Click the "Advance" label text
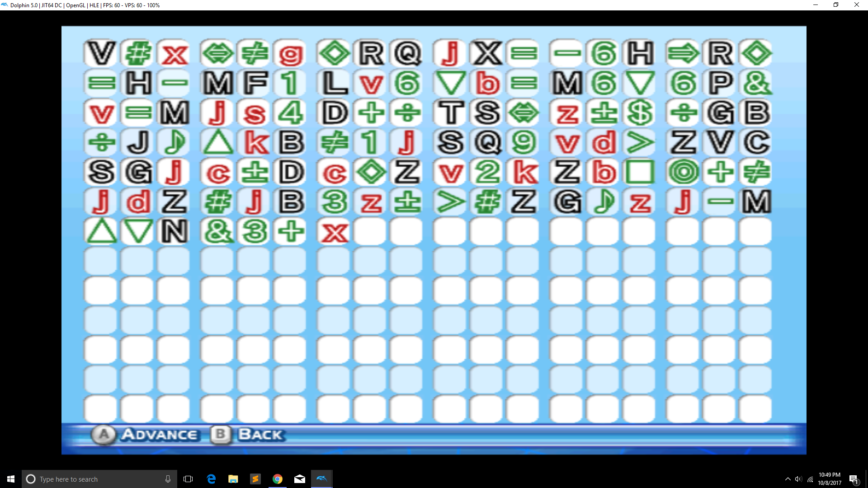The width and height of the screenshot is (868, 488). [x=160, y=435]
